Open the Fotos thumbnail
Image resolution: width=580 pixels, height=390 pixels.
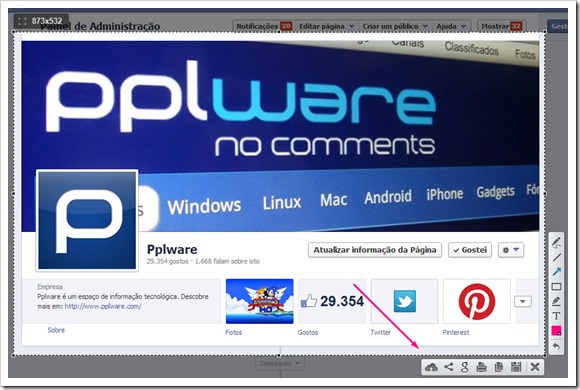coord(260,302)
